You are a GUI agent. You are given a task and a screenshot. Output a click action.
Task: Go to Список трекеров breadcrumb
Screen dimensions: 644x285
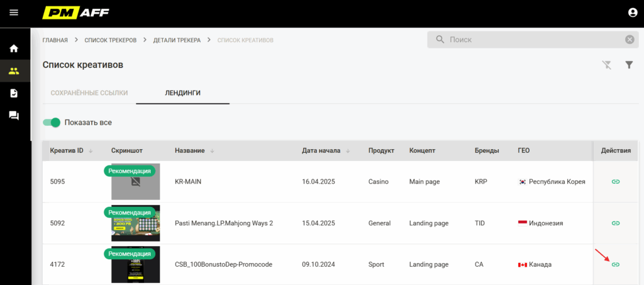click(x=111, y=40)
